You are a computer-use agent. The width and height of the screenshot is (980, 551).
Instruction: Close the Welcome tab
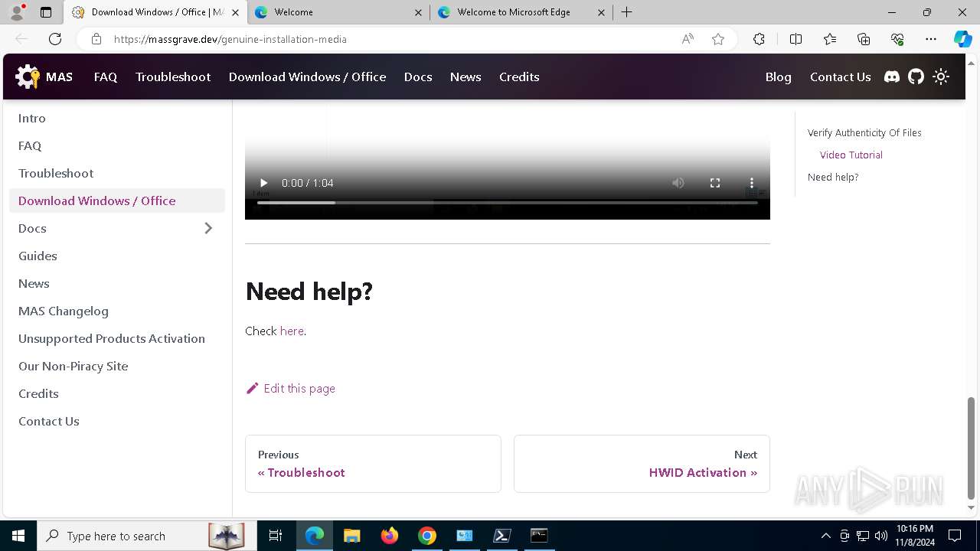point(418,12)
